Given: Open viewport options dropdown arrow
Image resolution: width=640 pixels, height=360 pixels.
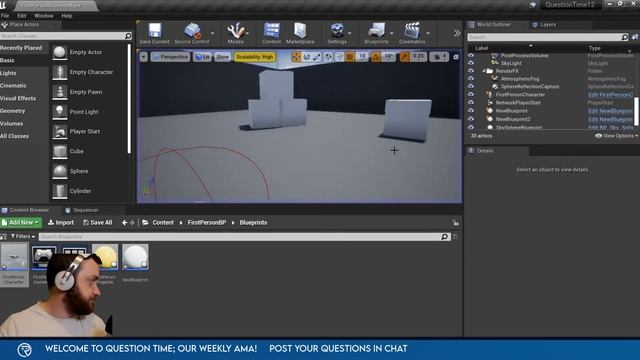Looking at the screenshot, I should [x=144, y=57].
